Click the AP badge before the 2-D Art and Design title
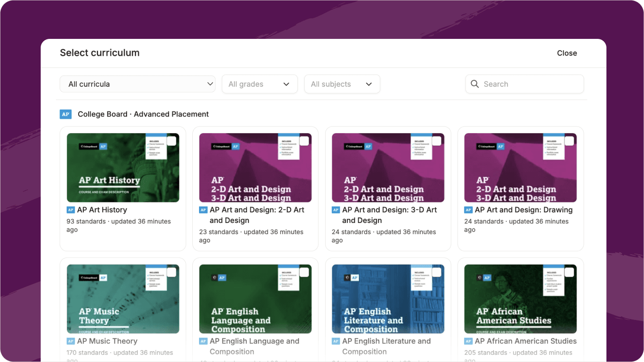644x362 pixels. tap(203, 210)
